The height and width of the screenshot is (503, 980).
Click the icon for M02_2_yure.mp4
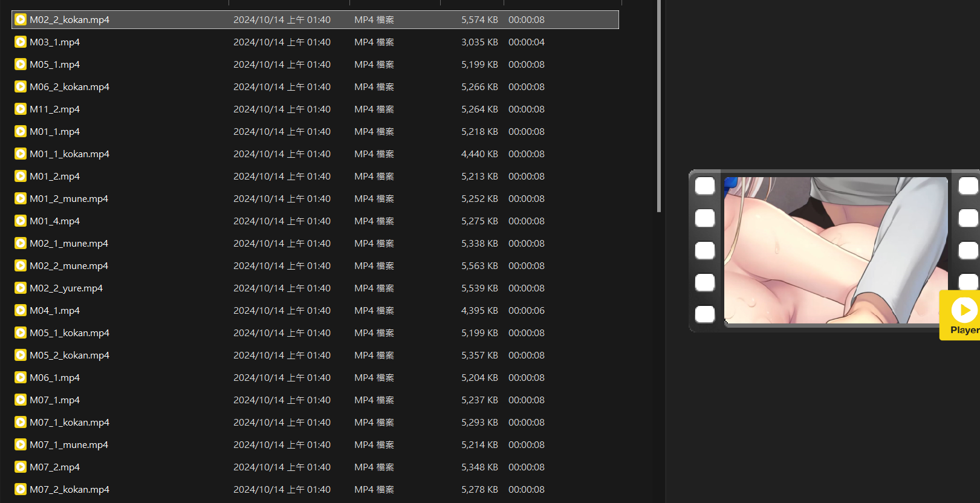click(21, 288)
